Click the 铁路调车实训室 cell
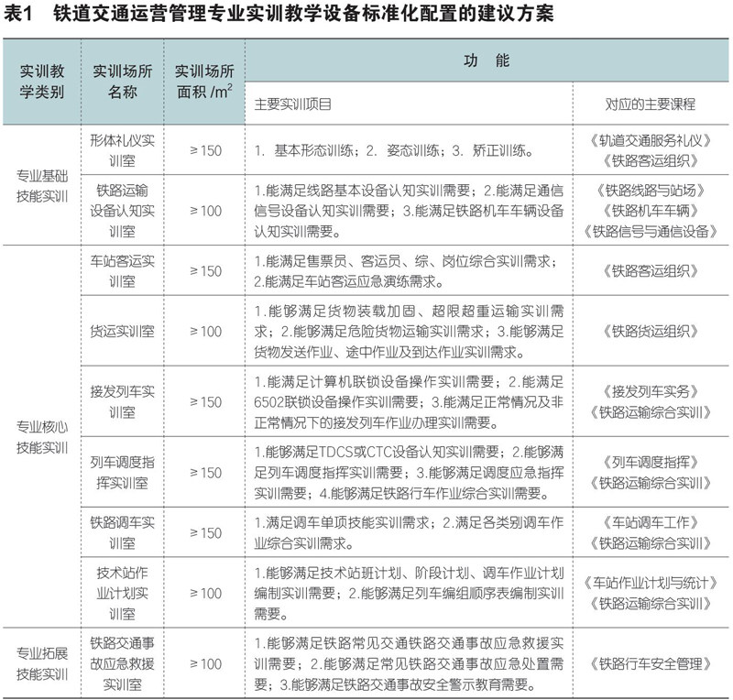The image size is (733, 700). point(122,532)
